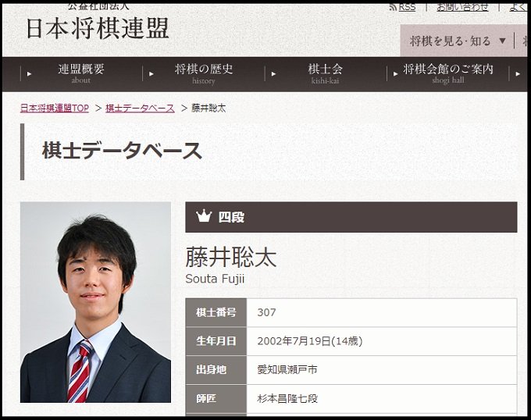Click the birthdate 2002年7月19日(14歳) cell
This screenshot has width=531, height=420.
point(382,341)
